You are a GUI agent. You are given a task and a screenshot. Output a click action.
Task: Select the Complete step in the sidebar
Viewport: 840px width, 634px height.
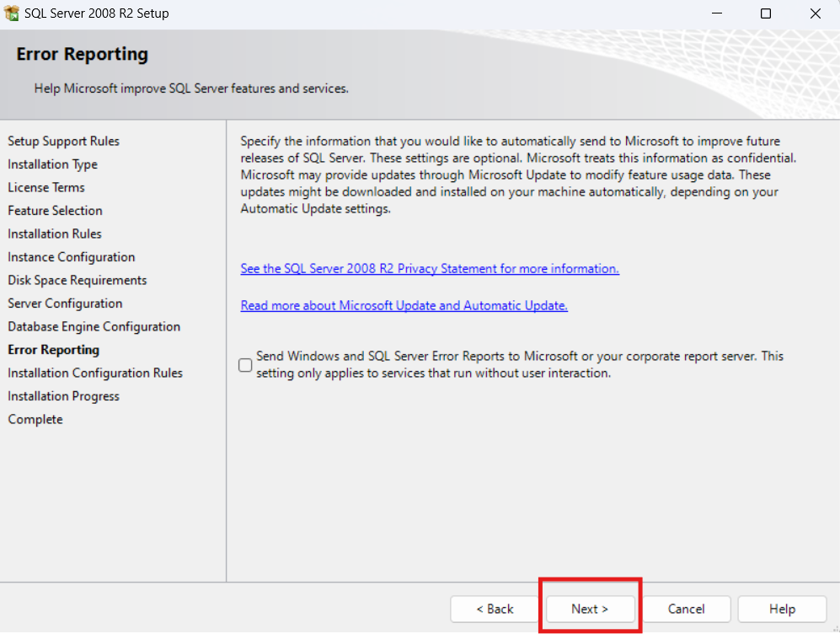click(35, 419)
